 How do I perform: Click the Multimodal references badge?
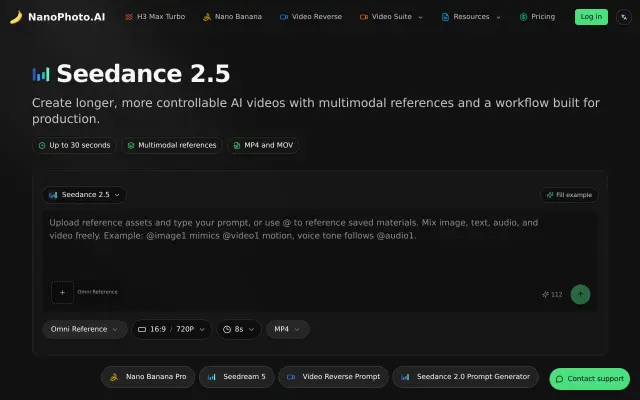tap(172, 145)
